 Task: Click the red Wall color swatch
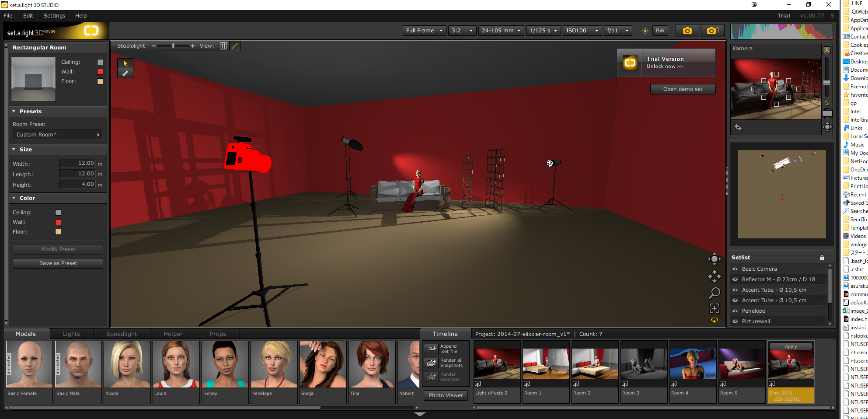pyautogui.click(x=58, y=222)
